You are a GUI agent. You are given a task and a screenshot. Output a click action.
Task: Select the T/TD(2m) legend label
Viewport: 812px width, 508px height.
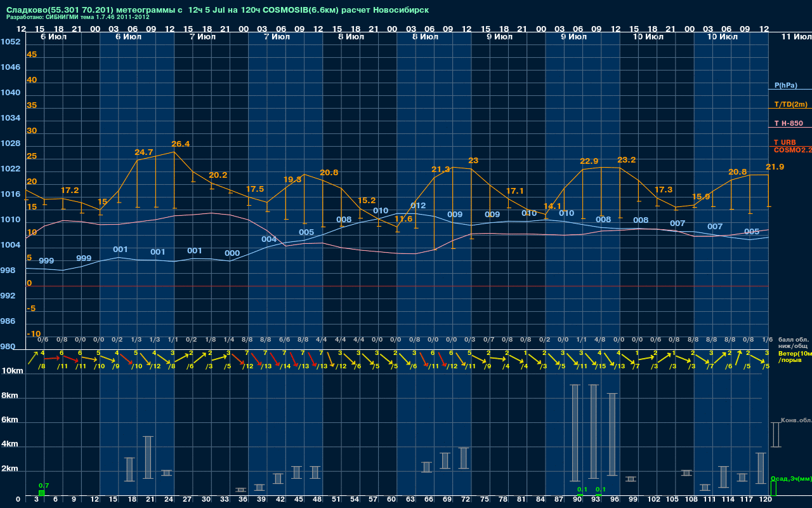pos(790,104)
